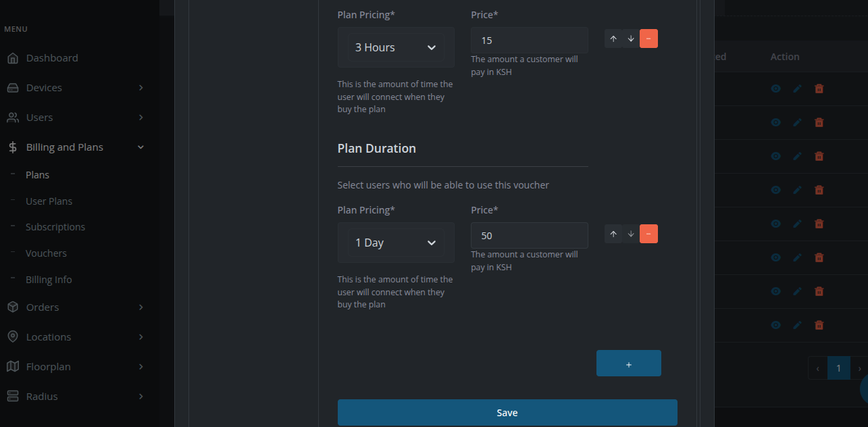Click the Billing and Plans dollar icon
868x427 pixels.
click(11, 147)
